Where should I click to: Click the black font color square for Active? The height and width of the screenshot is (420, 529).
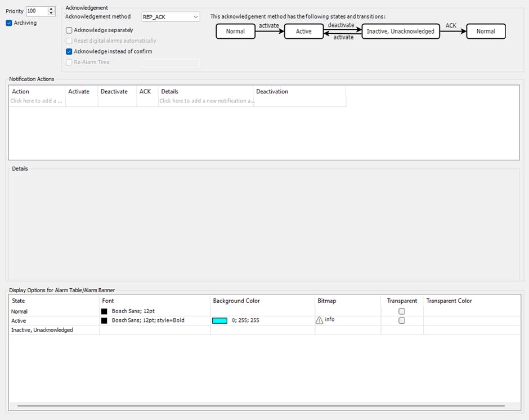coord(104,320)
